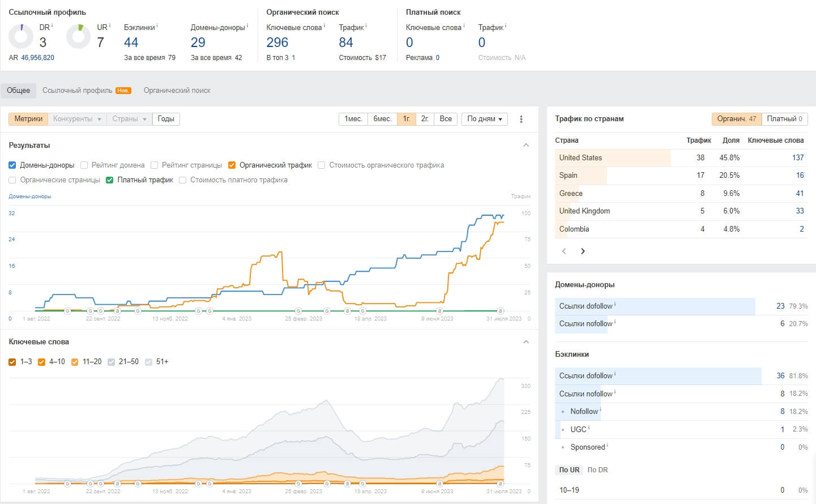
Task: Open the Страны dropdown
Action: (129, 119)
